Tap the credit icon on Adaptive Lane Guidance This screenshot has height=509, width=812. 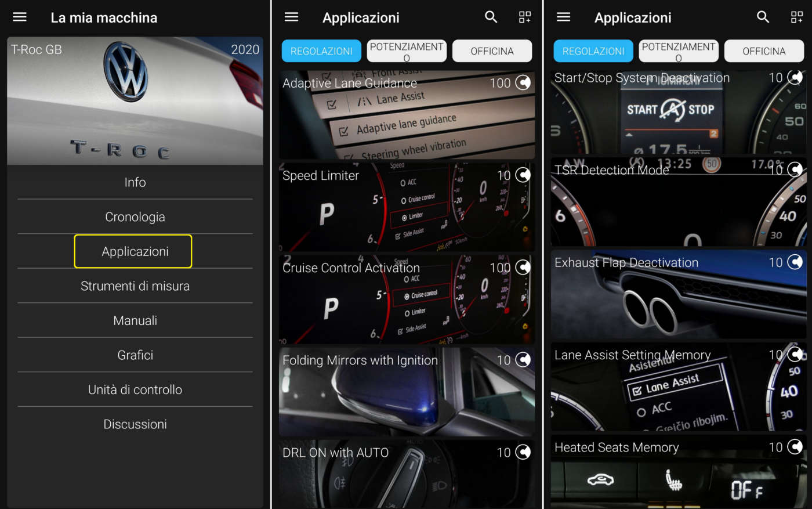coord(523,83)
